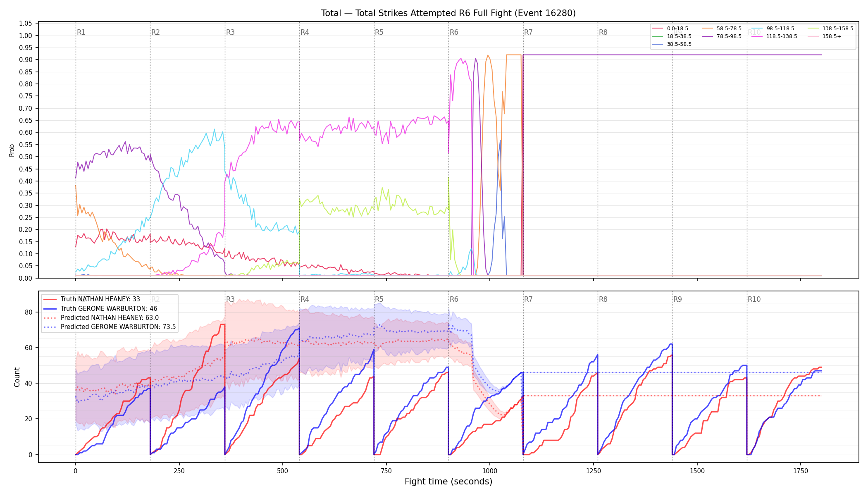Click the "40" tick on the Count axis

tap(29, 383)
